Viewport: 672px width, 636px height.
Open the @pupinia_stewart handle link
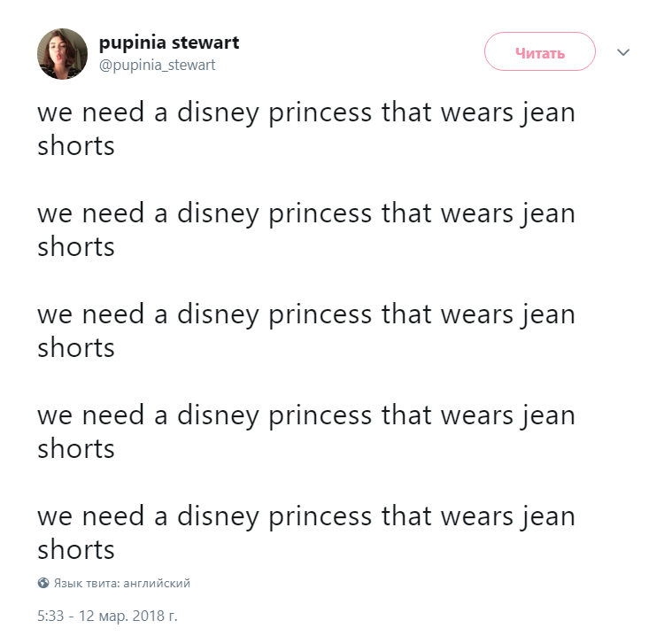(x=158, y=66)
